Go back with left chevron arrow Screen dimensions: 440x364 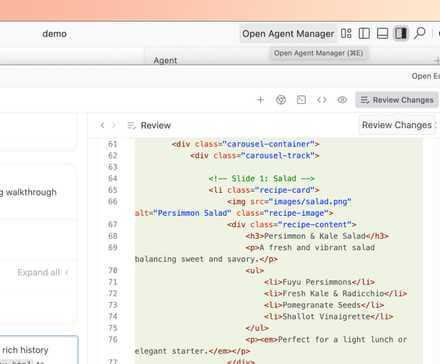[x=102, y=125]
